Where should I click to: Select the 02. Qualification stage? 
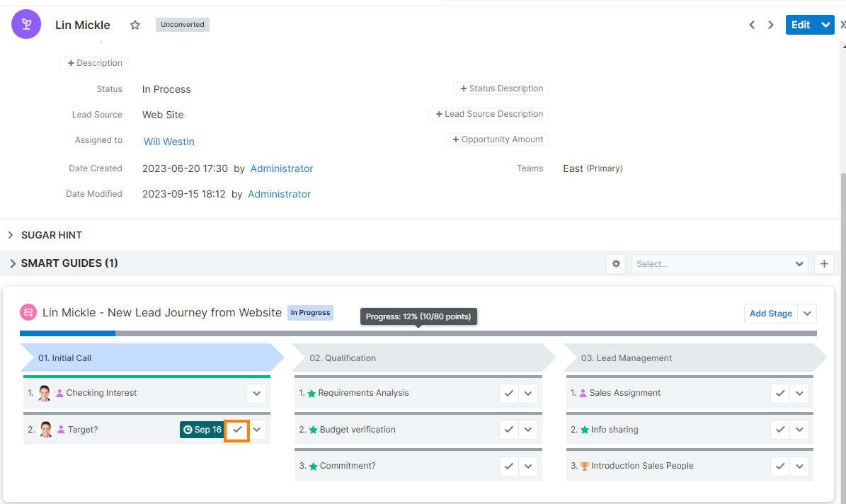click(418, 358)
